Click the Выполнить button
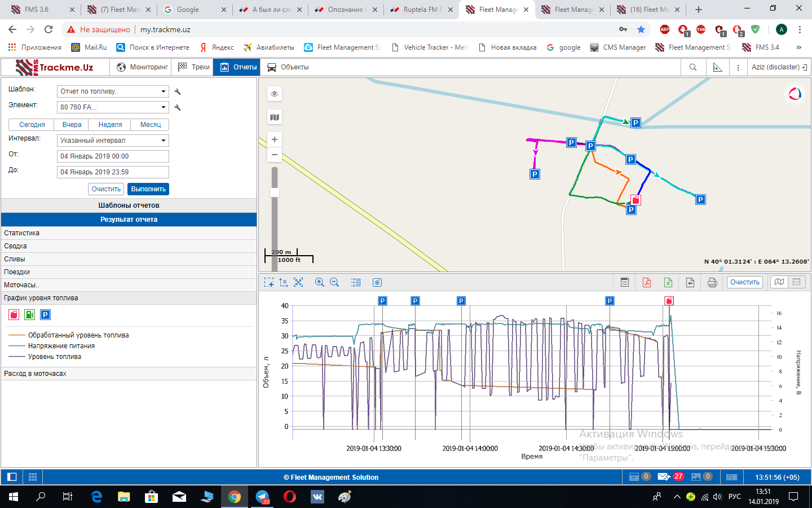812x508 pixels. [x=148, y=189]
